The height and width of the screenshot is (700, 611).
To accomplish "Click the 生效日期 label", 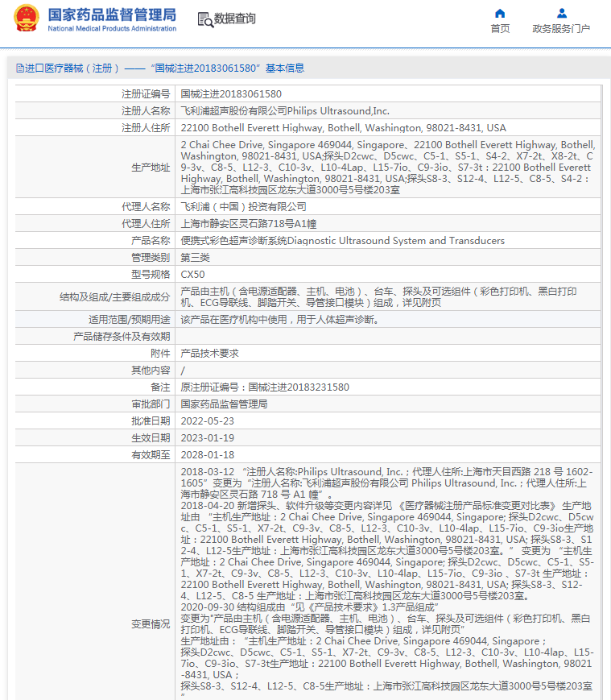I will [151, 438].
